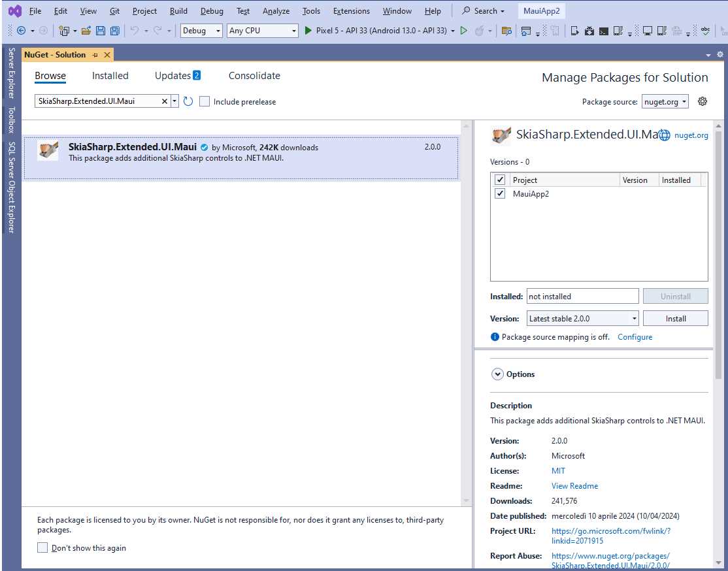
Task: Open the Debug configuration dropdown
Action: click(x=201, y=31)
